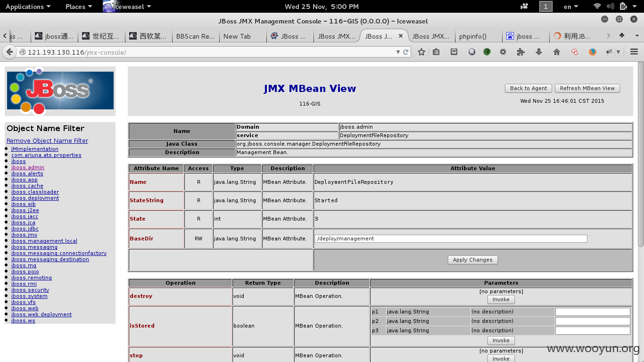Image resolution: width=644 pixels, height=362 pixels.
Task: Open the Places menu
Action: (79, 7)
